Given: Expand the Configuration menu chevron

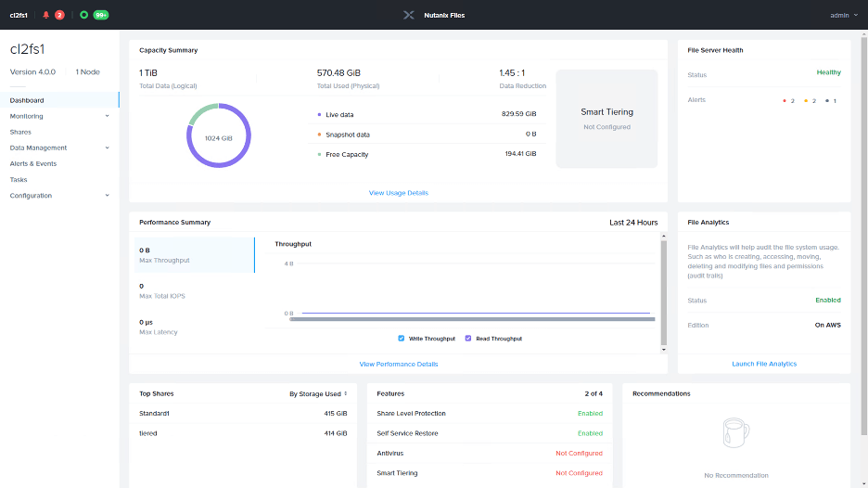Looking at the screenshot, I should click(107, 196).
